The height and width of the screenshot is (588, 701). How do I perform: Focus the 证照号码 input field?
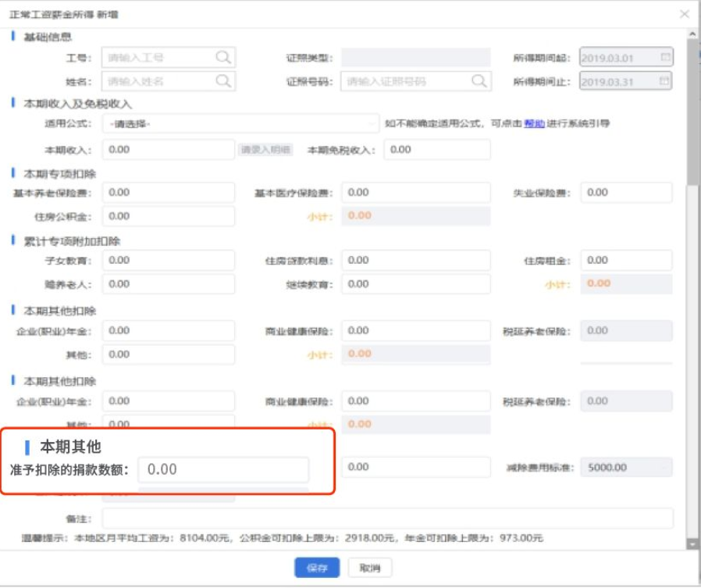pos(416,81)
